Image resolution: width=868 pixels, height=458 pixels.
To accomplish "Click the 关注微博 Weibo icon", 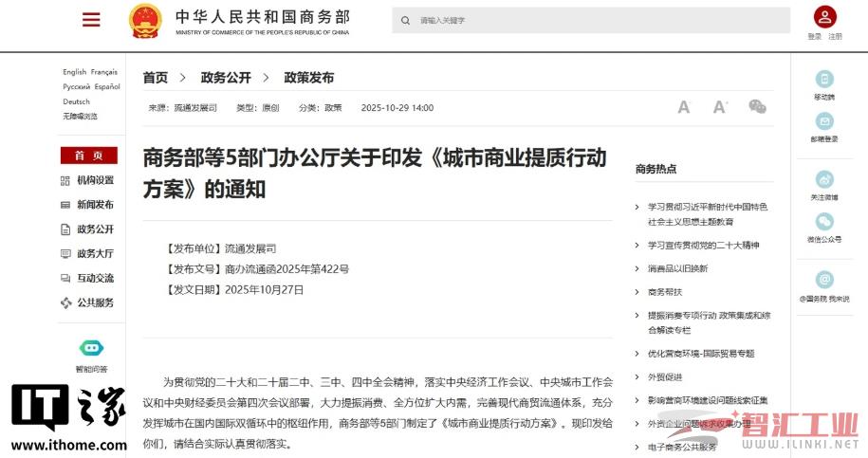I will pyautogui.click(x=824, y=179).
